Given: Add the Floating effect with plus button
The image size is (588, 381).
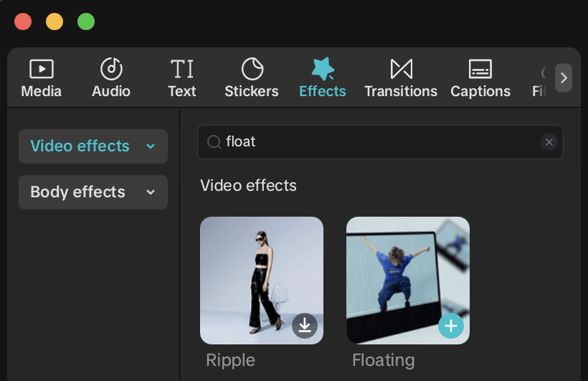Looking at the screenshot, I should pyautogui.click(x=451, y=326).
